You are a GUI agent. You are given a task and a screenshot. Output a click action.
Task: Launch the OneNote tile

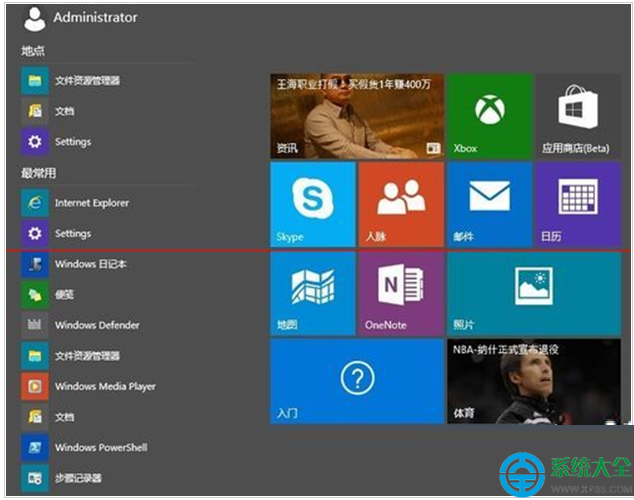pos(402,294)
